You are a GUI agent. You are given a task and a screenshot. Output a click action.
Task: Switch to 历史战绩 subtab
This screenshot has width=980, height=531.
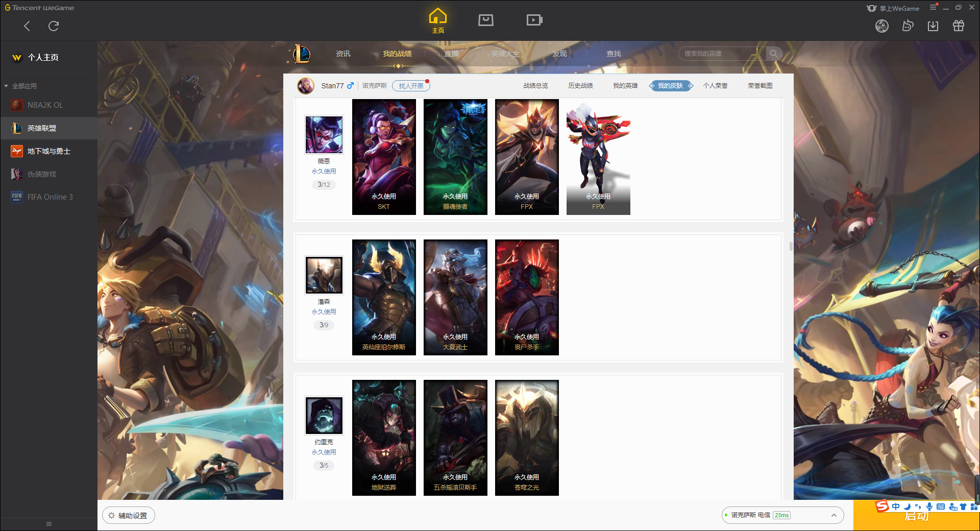580,86
